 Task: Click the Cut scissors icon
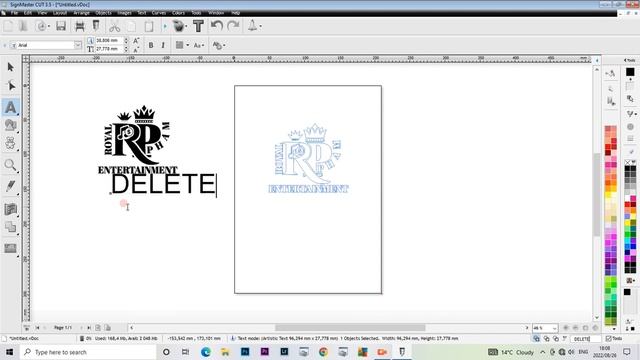pyautogui.click(x=115, y=27)
